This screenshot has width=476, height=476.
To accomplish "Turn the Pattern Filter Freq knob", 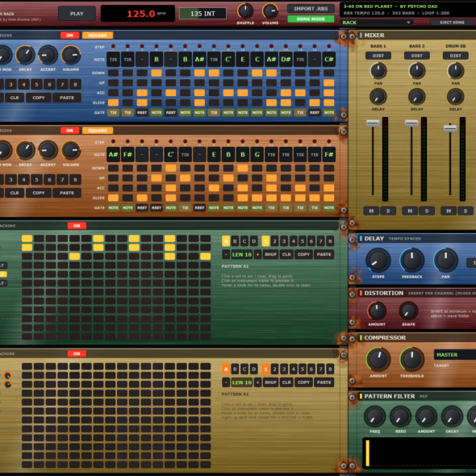I will (374, 416).
